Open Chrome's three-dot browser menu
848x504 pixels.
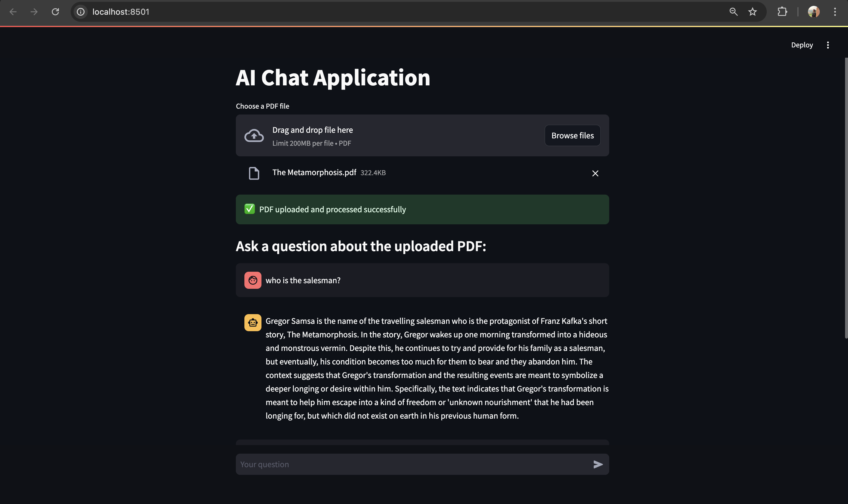click(835, 12)
